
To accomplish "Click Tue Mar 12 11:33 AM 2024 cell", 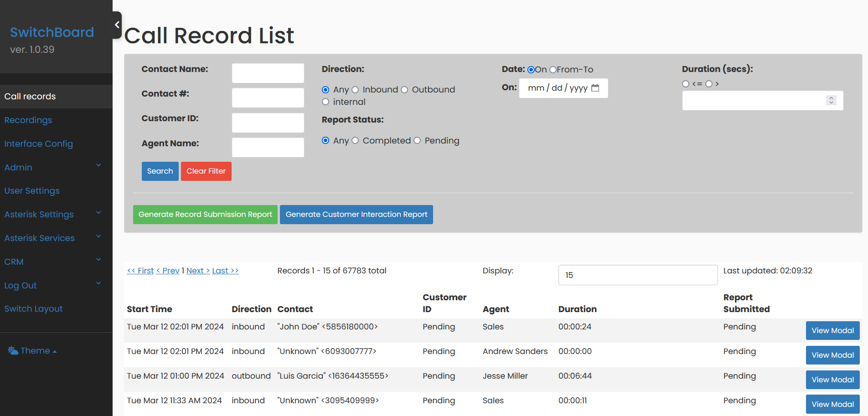I will (174, 401).
